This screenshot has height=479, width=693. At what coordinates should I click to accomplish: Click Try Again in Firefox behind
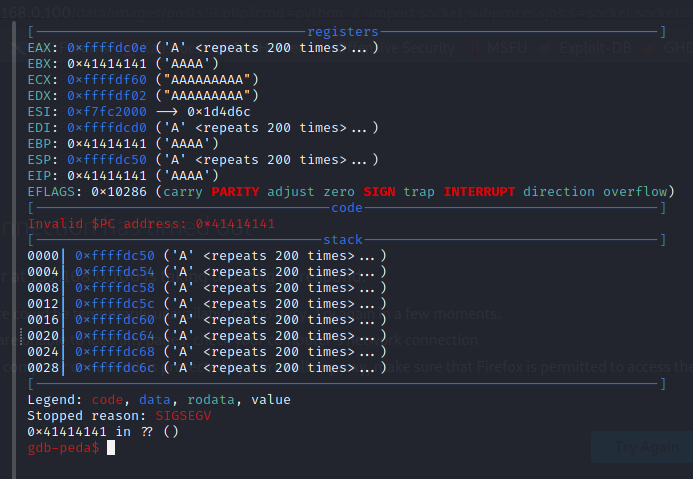pyautogui.click(x=647, y=447)
